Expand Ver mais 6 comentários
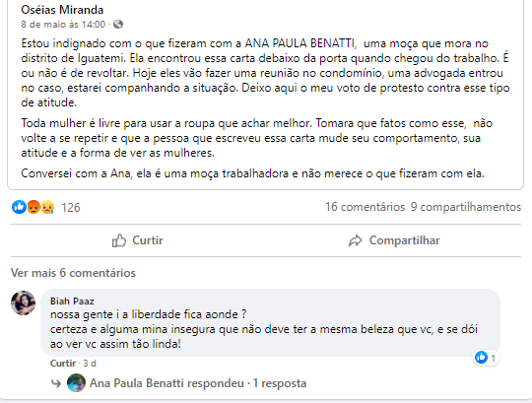Image resolution: width=532 pixels, height=403 pixels. click(73, 273)
